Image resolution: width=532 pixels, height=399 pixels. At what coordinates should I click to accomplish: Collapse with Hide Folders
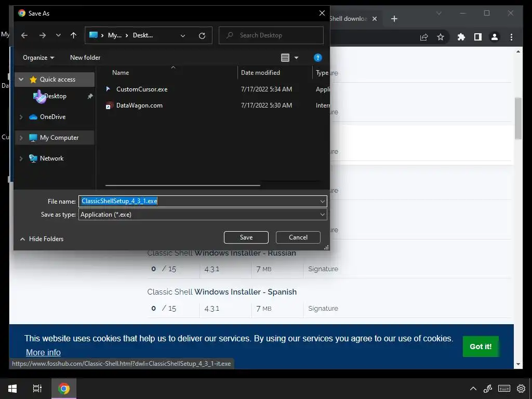point(42,239)
